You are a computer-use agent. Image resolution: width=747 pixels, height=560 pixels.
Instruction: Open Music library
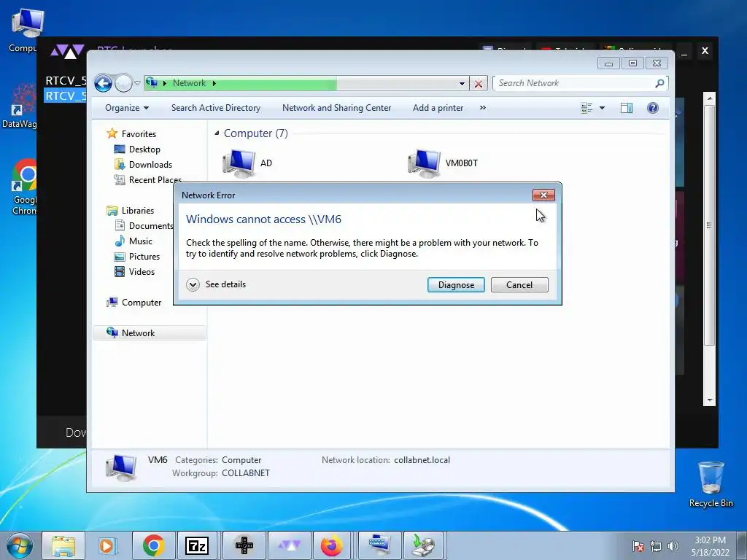pyautogui.click(x=141, y=241)
